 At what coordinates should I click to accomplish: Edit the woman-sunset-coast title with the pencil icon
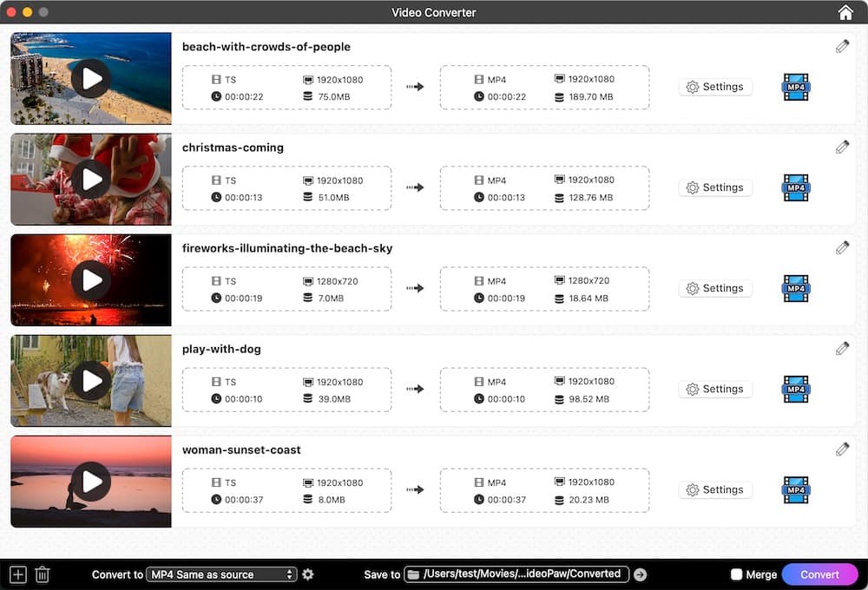(842, 449)
